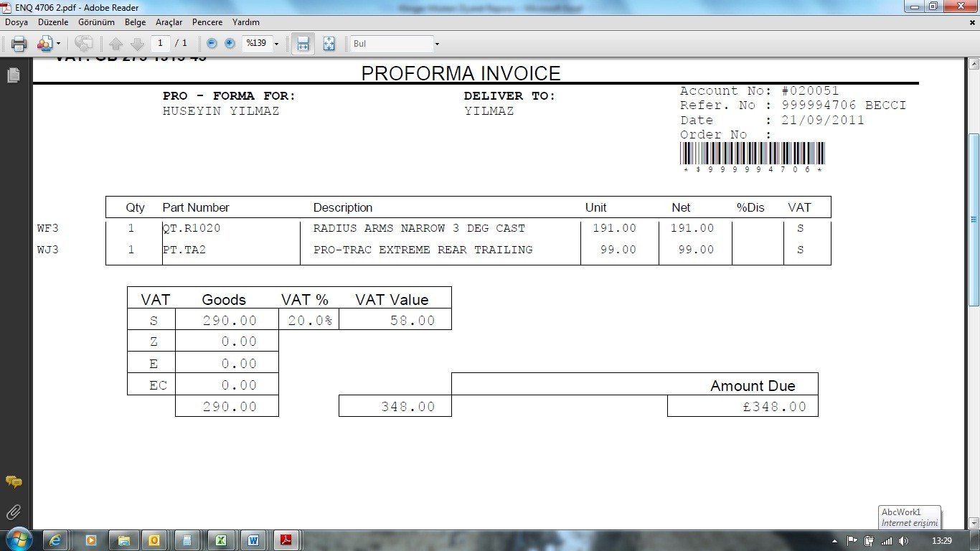Click the £348.00 amount due value

point(776,407)
